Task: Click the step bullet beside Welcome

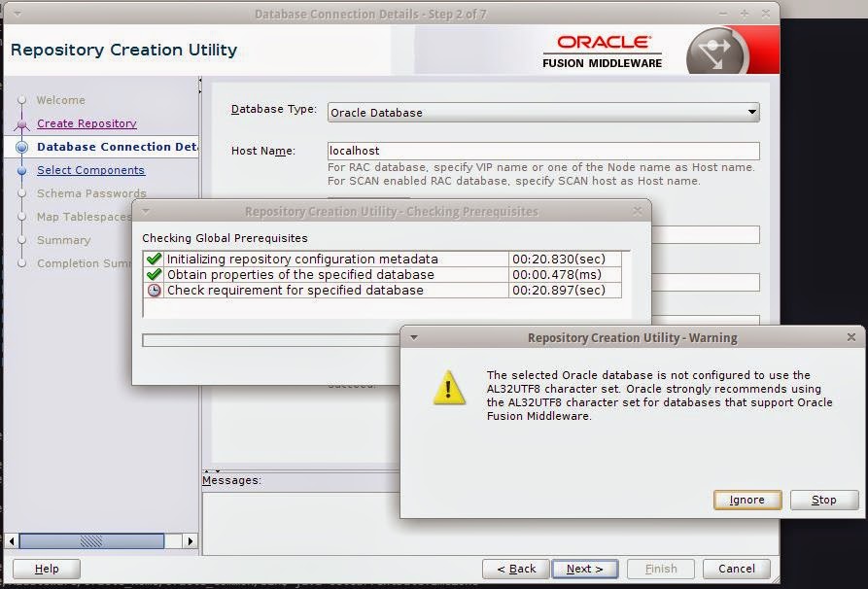Action: click(21, 100)
